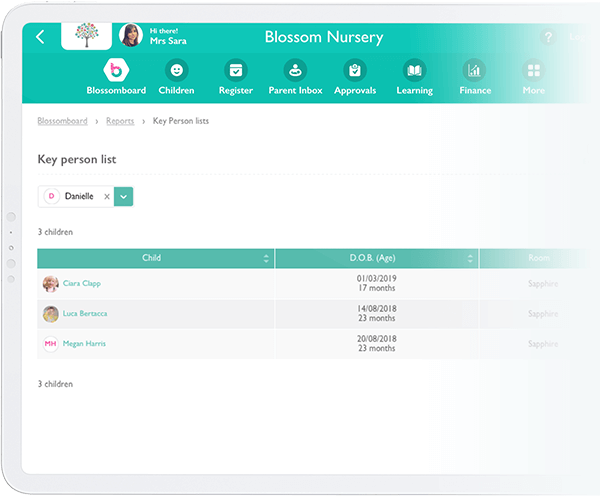Screen dimensions: 600x496
Task: Open the More grid icon
Action: coord(533,70)
